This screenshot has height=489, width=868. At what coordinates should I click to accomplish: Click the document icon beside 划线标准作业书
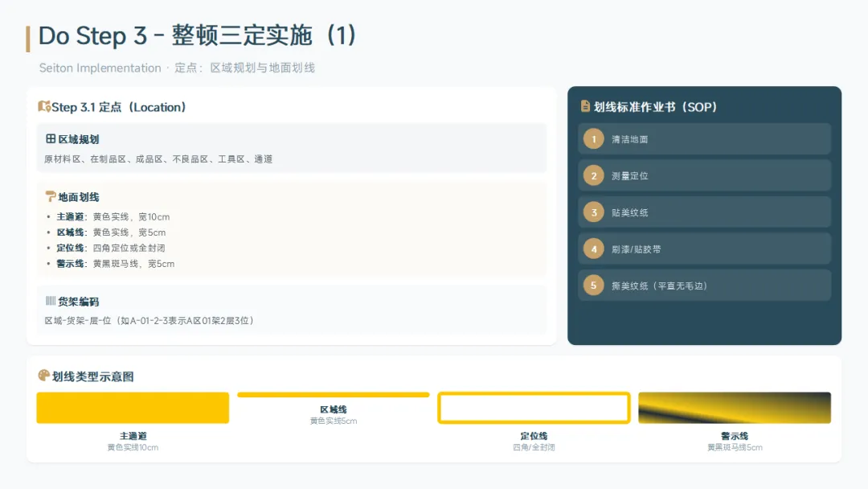click(x=585, y=106)
